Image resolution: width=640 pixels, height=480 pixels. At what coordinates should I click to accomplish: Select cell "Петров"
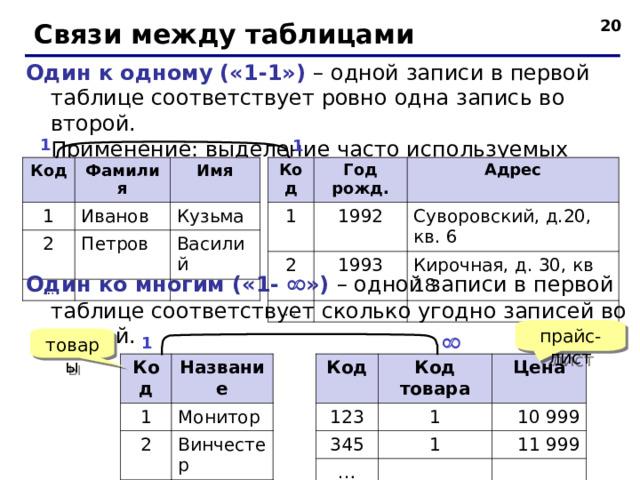tap(122, 254)
